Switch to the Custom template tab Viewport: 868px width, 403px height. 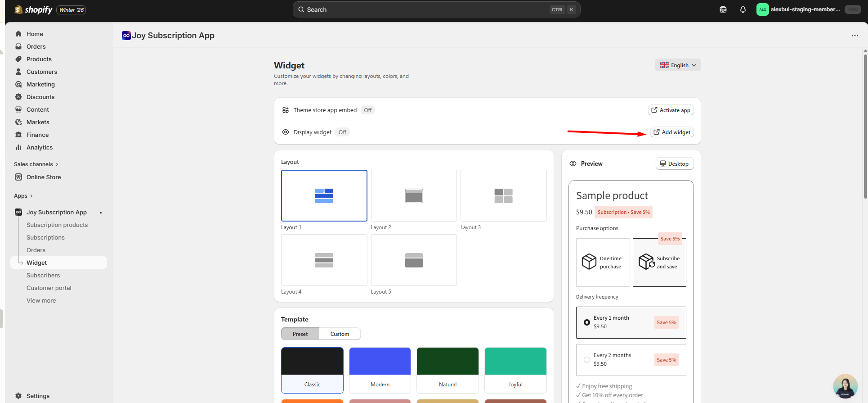click(x=340, y=334)
